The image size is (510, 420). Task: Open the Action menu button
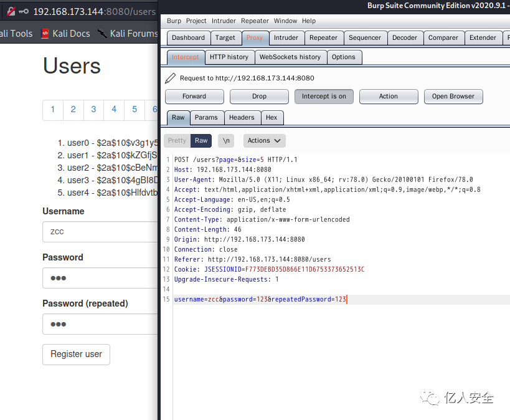[388, 97]
